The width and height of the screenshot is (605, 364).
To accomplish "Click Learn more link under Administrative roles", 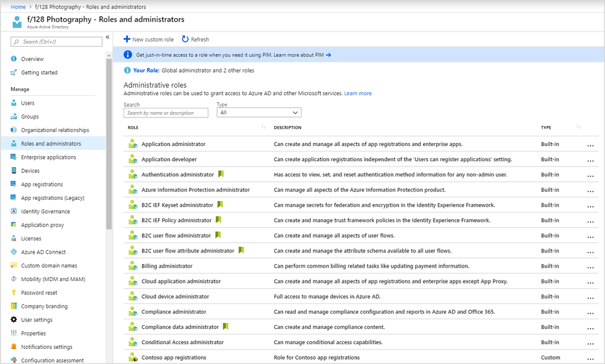I will coord(358,93).
